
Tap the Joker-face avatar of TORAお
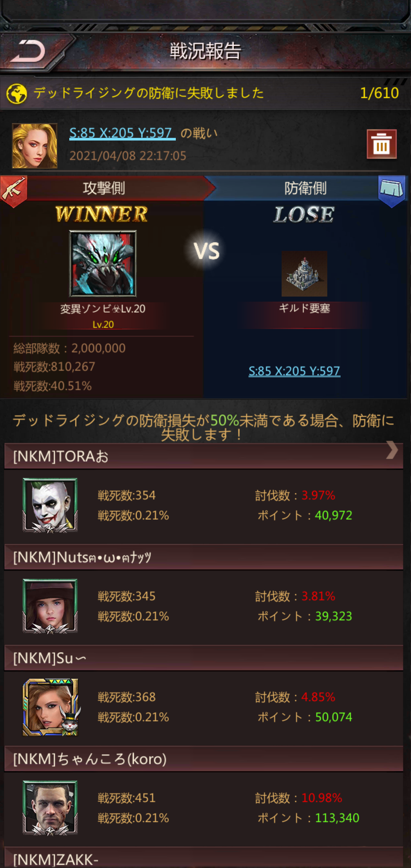[50, 505]
